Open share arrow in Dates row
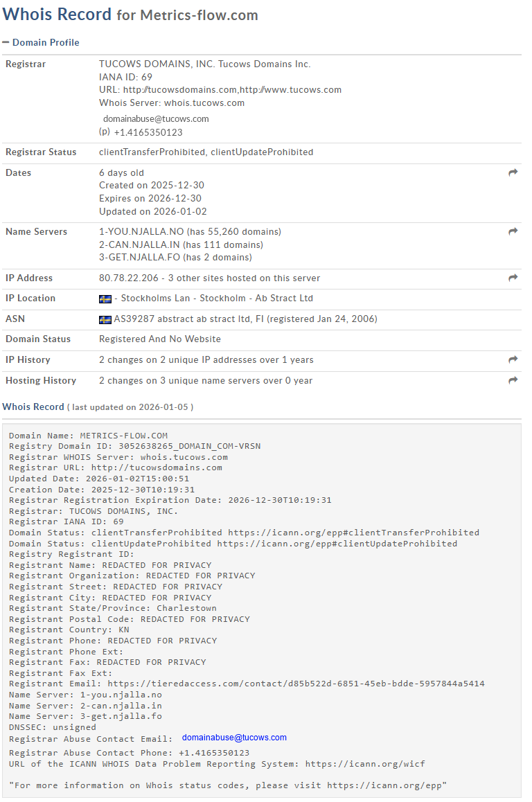The image size is (532, 802). click(513, 172)
